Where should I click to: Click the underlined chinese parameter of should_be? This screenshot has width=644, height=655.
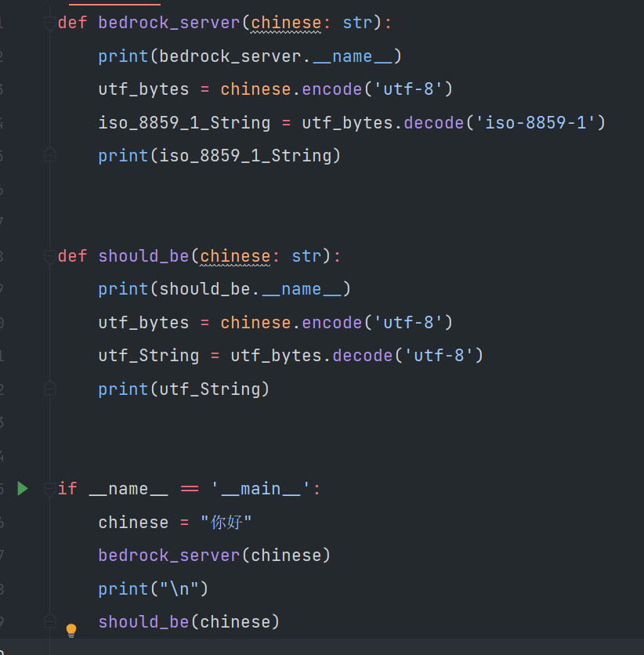tap(235, 256)
